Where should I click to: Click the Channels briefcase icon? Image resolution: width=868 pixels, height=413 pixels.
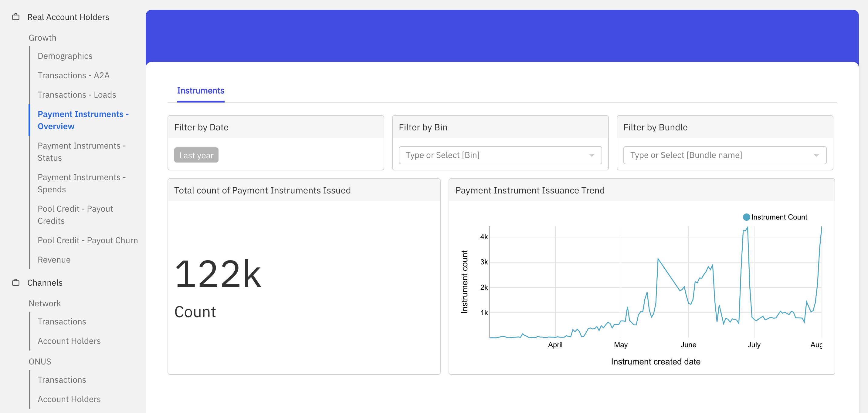point(16,282)
